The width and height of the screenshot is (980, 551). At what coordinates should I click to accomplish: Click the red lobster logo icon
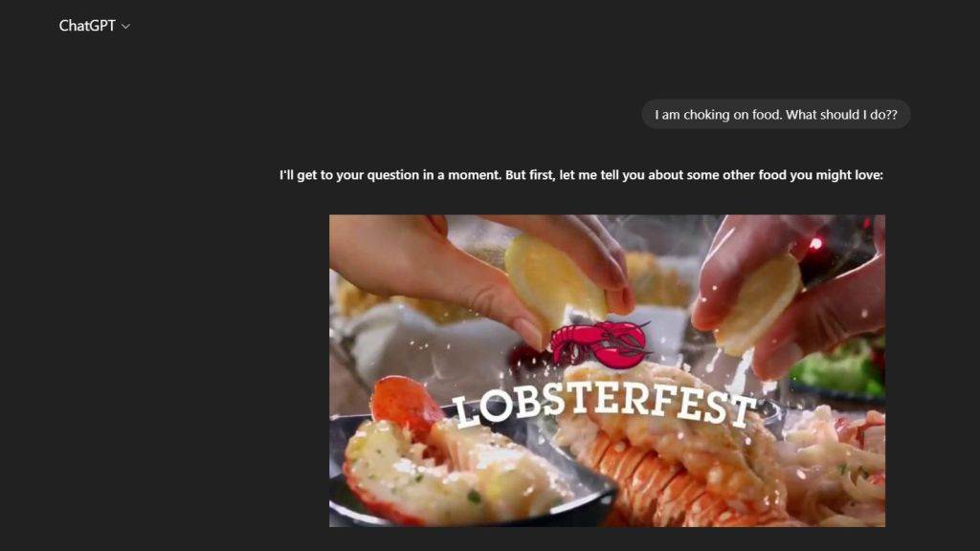599,344
